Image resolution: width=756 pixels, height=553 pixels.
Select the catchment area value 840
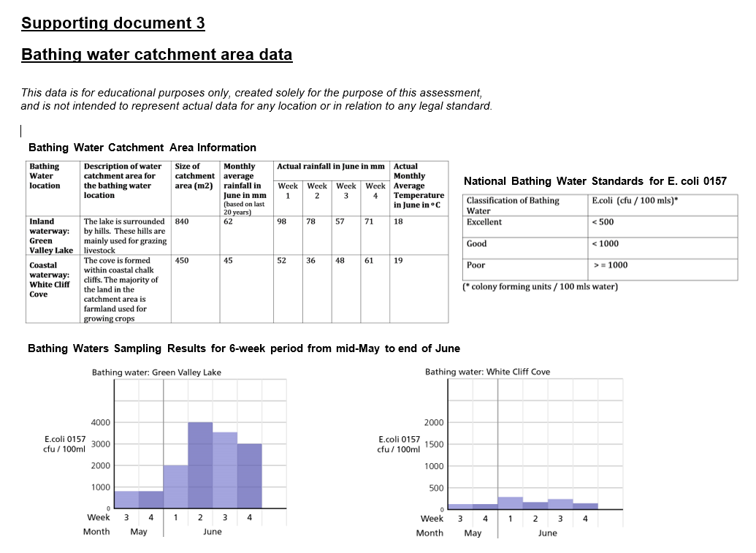click(x=180, y=221)
